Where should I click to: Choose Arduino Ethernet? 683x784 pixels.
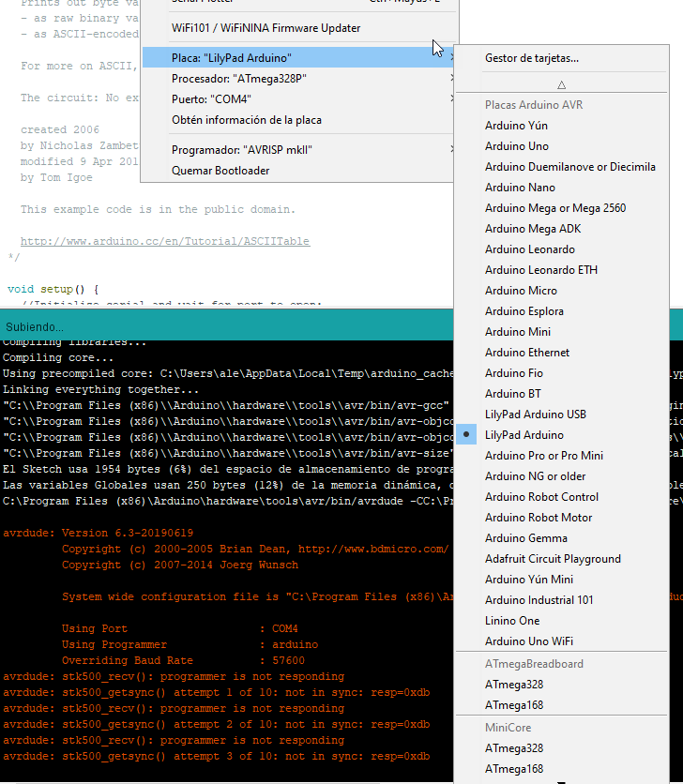pos(561,353)
